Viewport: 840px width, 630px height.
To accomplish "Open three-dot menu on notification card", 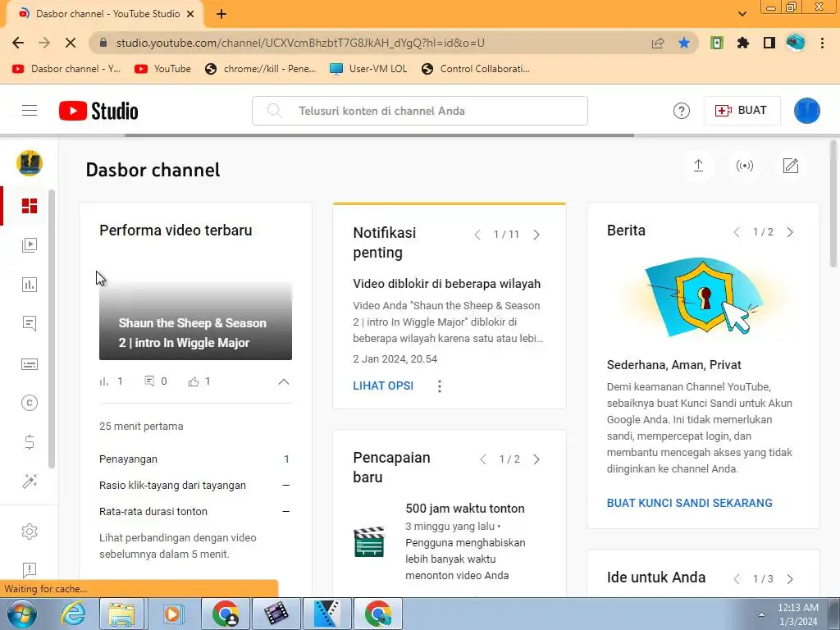I will (440, 386).
